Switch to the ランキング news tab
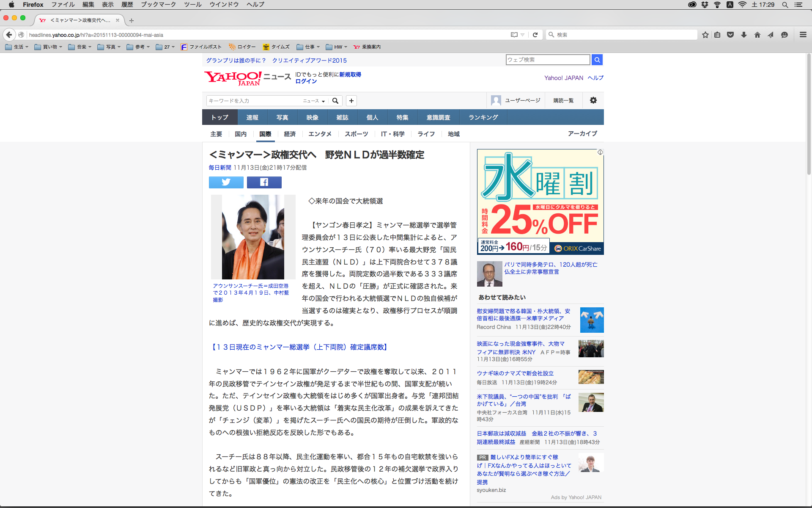 [x=483, y=117]
